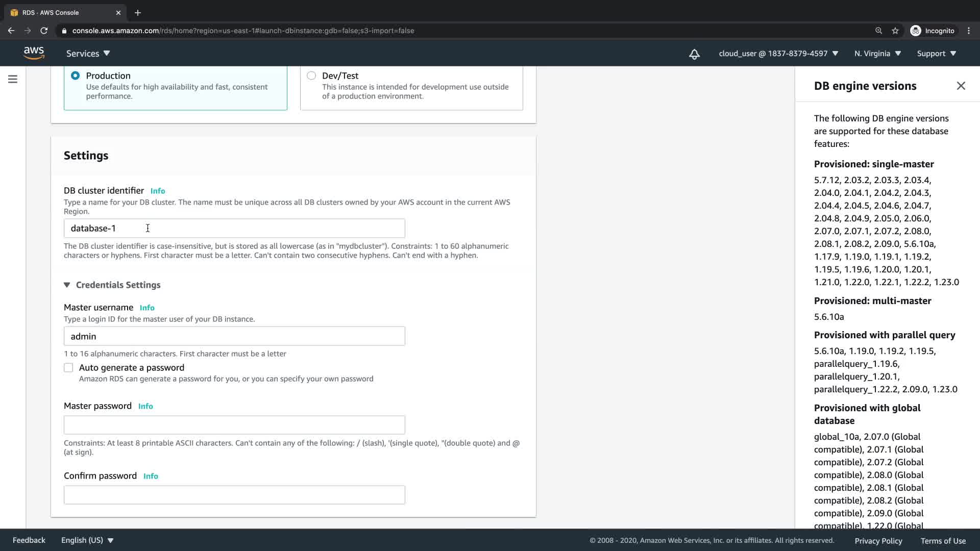Select the Dev/Test template radio button

311,76
